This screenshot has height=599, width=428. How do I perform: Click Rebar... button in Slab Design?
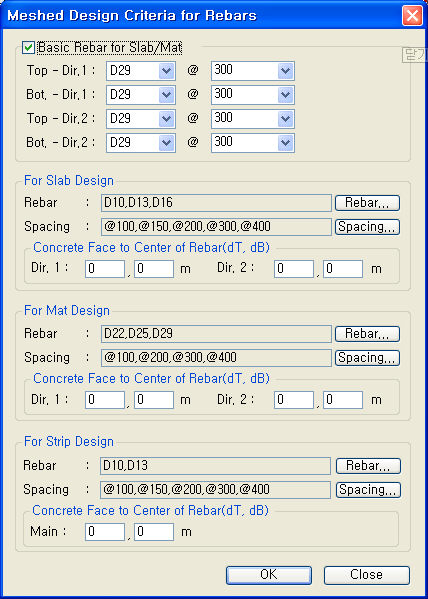click(367, 203)
